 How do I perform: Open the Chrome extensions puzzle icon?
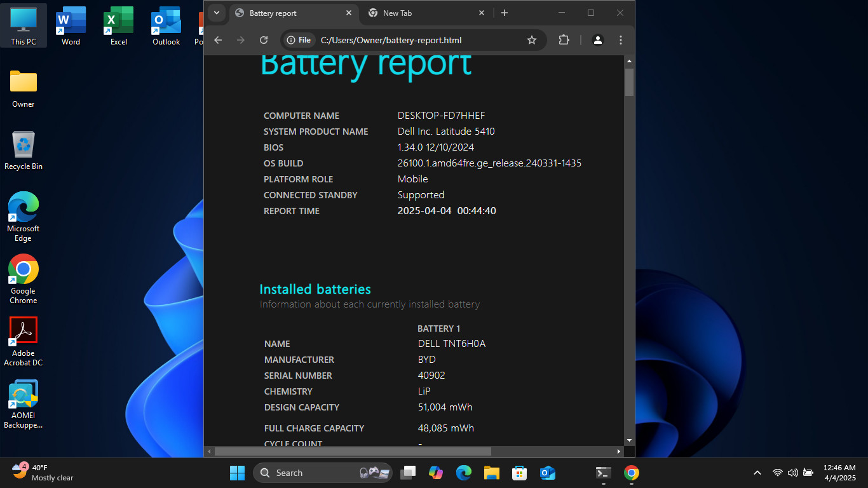tap(564, 40)
